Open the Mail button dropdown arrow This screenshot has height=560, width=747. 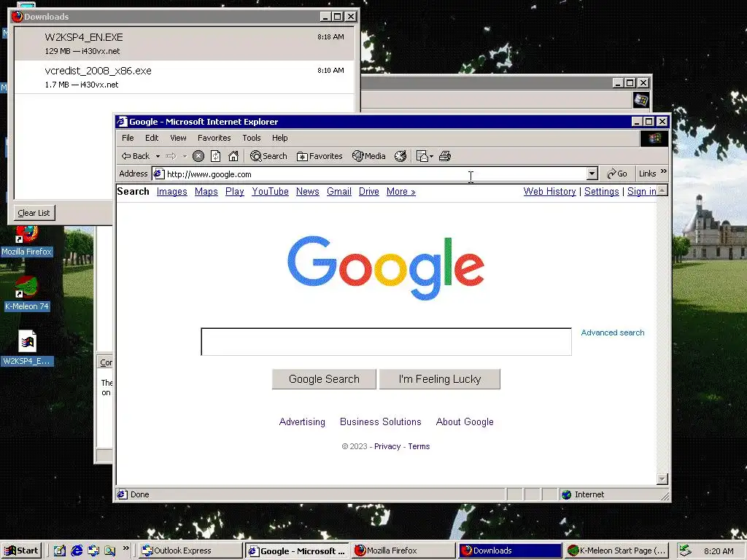tap(431, 156)
